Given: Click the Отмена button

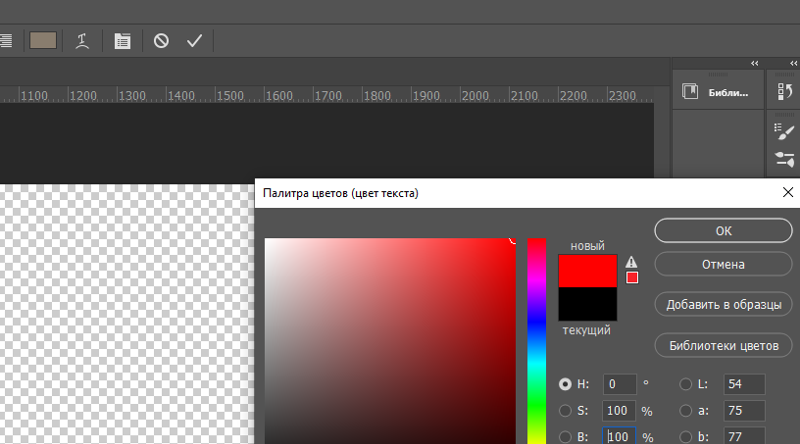Looking at the screenshot, I should (723, 264).
